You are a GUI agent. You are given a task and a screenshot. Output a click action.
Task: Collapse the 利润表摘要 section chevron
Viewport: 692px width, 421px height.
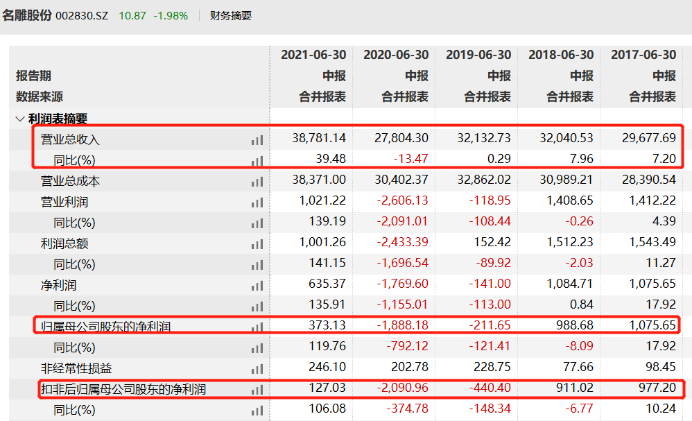20,119
